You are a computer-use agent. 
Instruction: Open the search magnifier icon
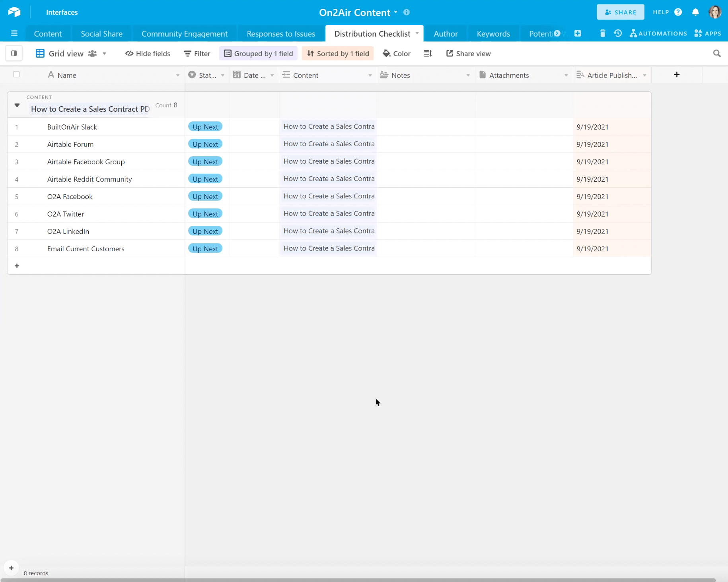click(x=717, y=53)
